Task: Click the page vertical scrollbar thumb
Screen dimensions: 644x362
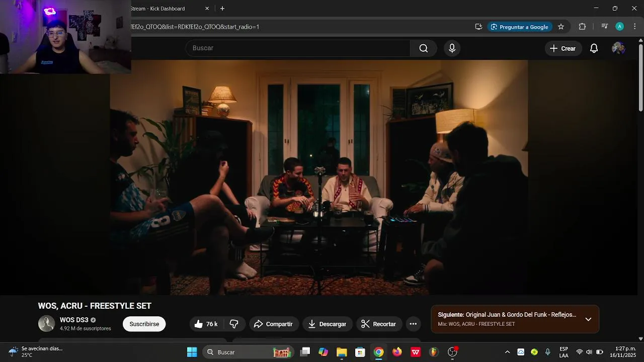Action: tap(640, 77)
